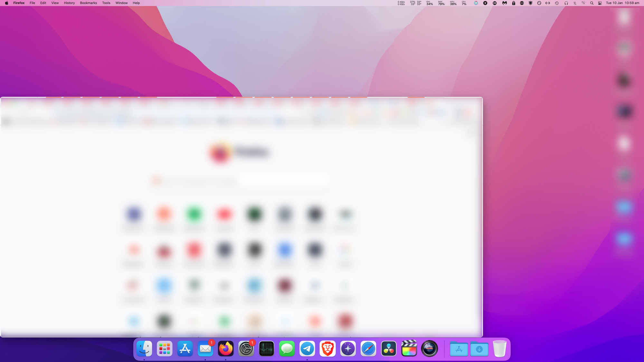Open Finder from the dock
The height and width of the screenshot is (362, 644).
tap(144, 348)
